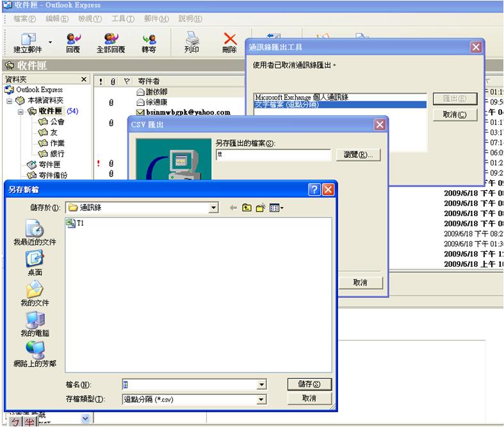The width and height of the screenshot is (504, 427).
Task: Select Microsoft Exchange 個人通訊錄 export format
Action: 340,97
